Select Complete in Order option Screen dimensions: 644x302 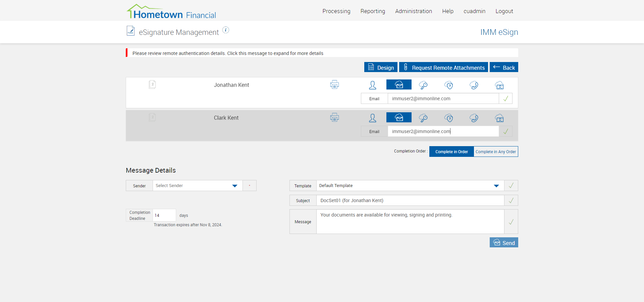451,152
